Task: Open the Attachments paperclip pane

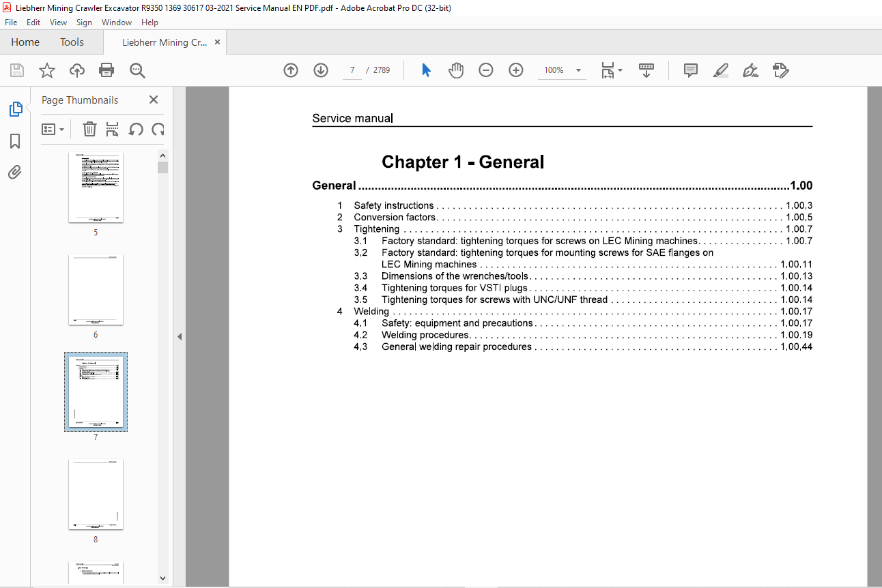Action: coord(15,172)
